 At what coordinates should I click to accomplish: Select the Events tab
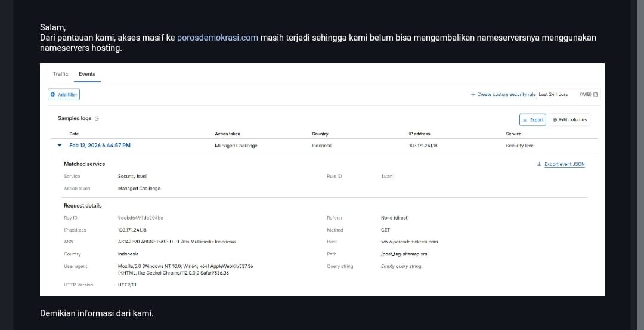(x=87, y=74)
